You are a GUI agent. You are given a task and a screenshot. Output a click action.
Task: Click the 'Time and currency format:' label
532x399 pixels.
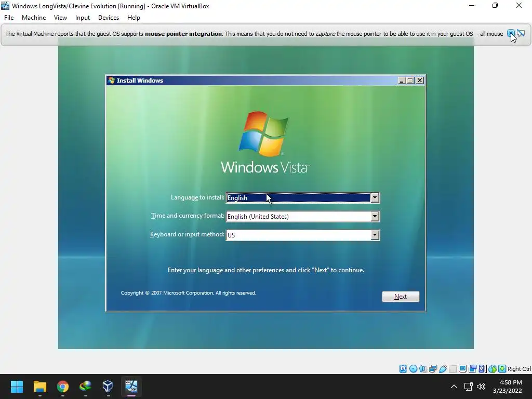[x=188, y=216]
